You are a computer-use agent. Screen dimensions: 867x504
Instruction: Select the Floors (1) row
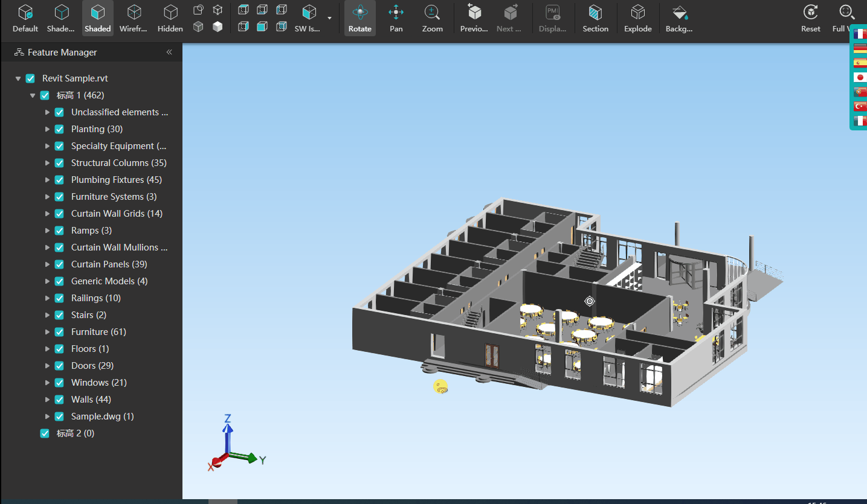point(91,349)
